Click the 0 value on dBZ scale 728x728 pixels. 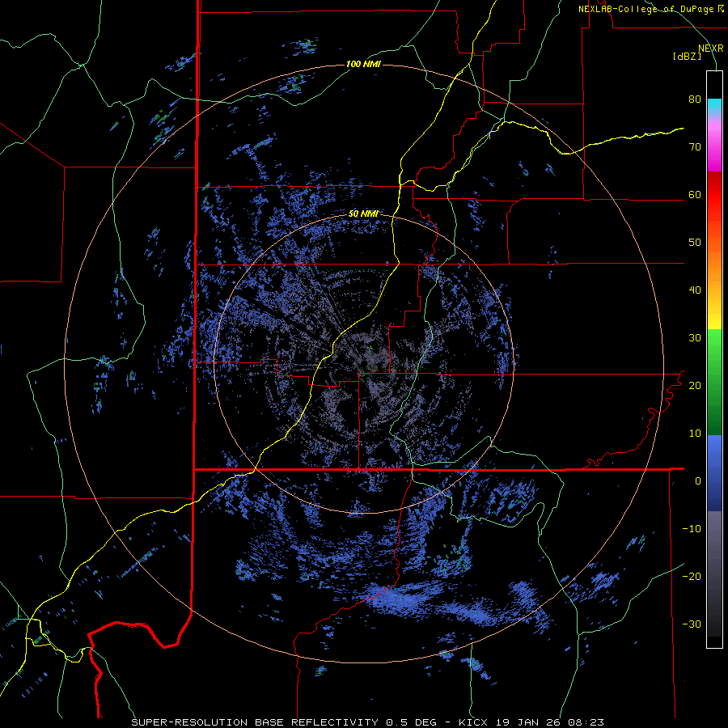(x=698, y=481)
